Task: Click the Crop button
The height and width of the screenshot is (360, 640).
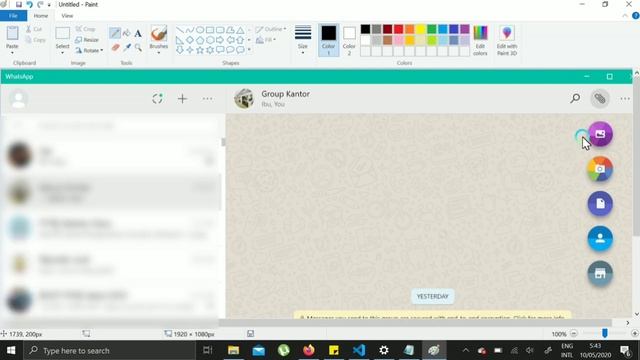Action: coord(86,29)
